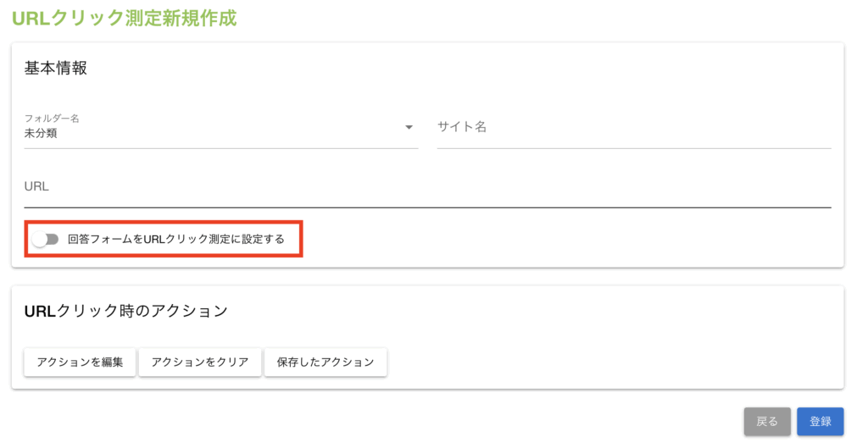Select the 未分類 folder value

pos(41,133)
